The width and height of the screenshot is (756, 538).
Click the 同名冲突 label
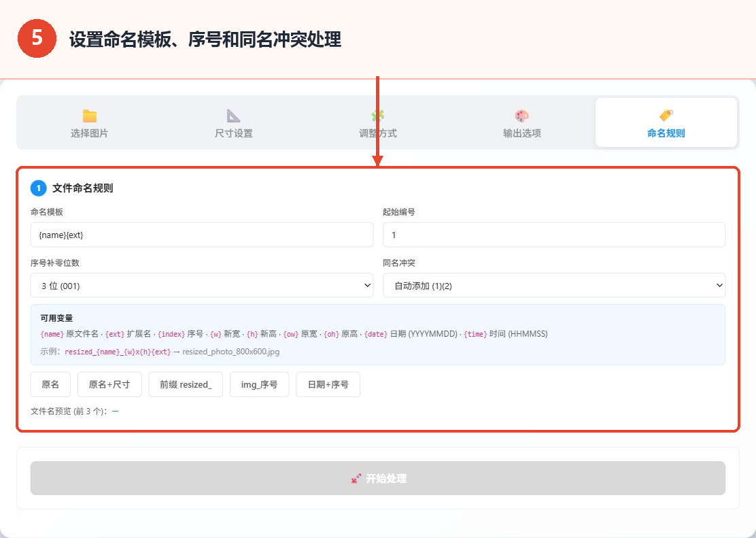(398, 263)
